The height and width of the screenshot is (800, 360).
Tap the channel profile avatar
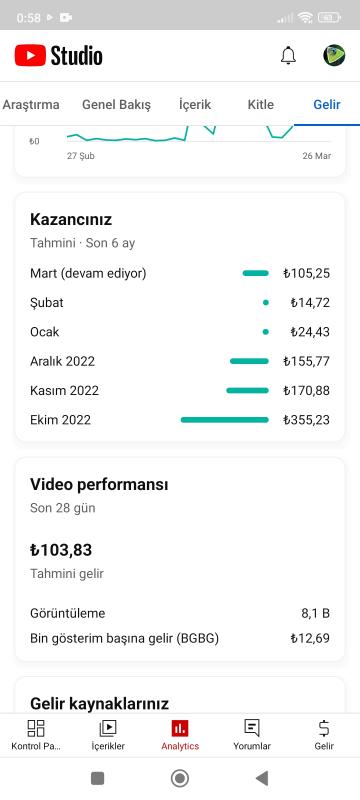(334, 55)
